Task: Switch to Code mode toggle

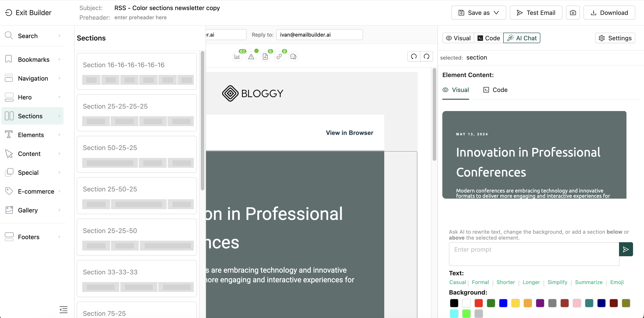Action: (489, 38)
